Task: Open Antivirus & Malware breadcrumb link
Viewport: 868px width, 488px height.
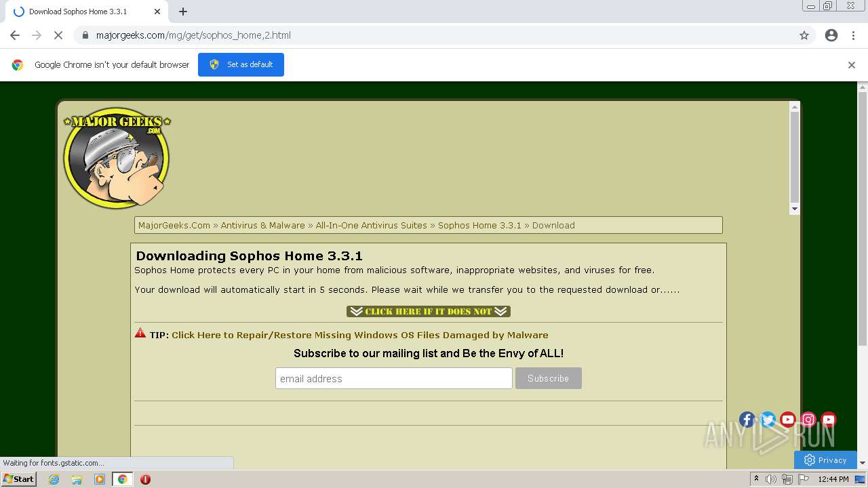Action: (262, 225)
